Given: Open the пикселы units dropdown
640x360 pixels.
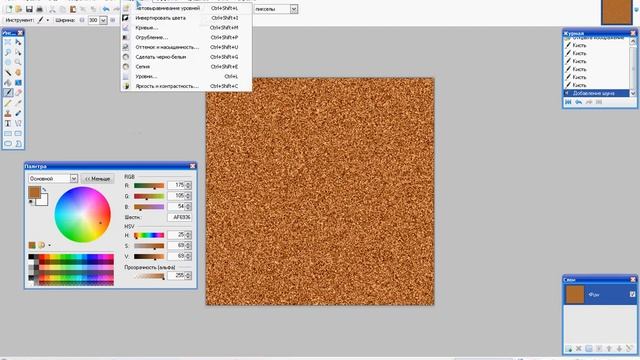Looking at the screenshot, I should (293, 9).
